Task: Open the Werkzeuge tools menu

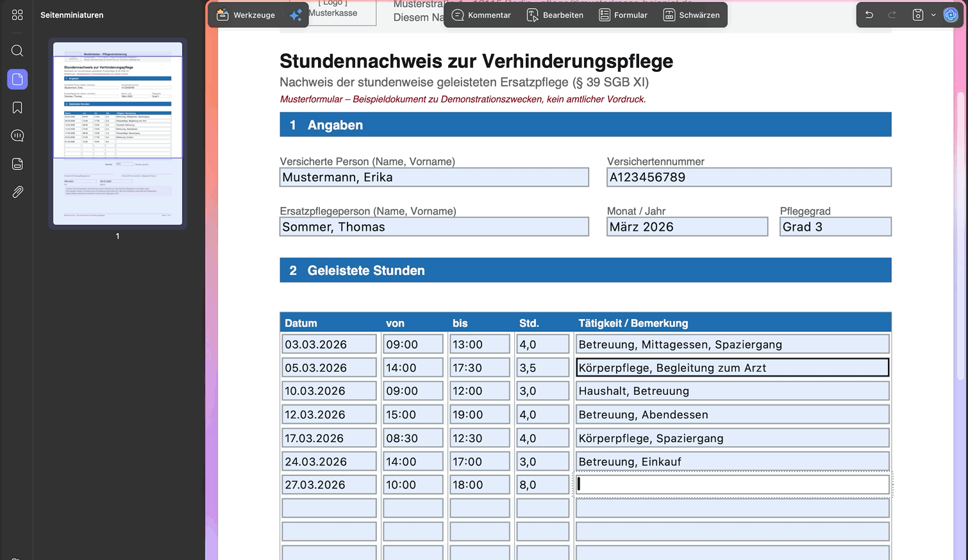Action: point(246,15)
